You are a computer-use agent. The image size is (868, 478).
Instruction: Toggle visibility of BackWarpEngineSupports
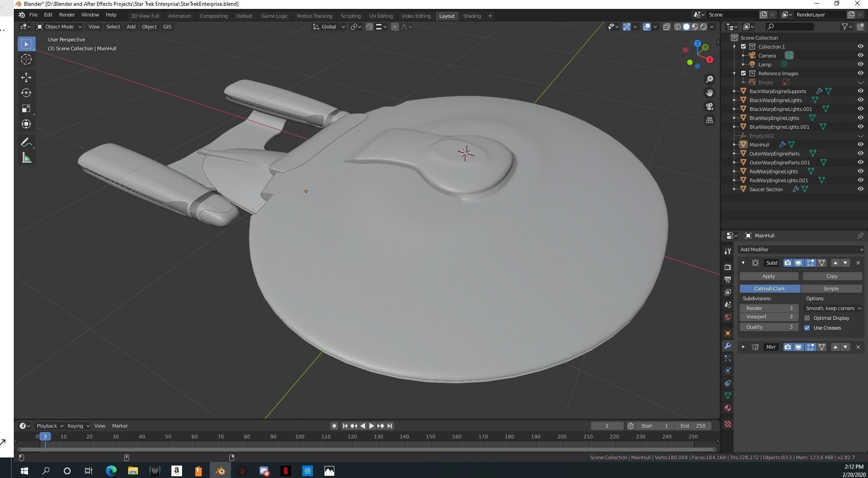[x=860, y=91]
